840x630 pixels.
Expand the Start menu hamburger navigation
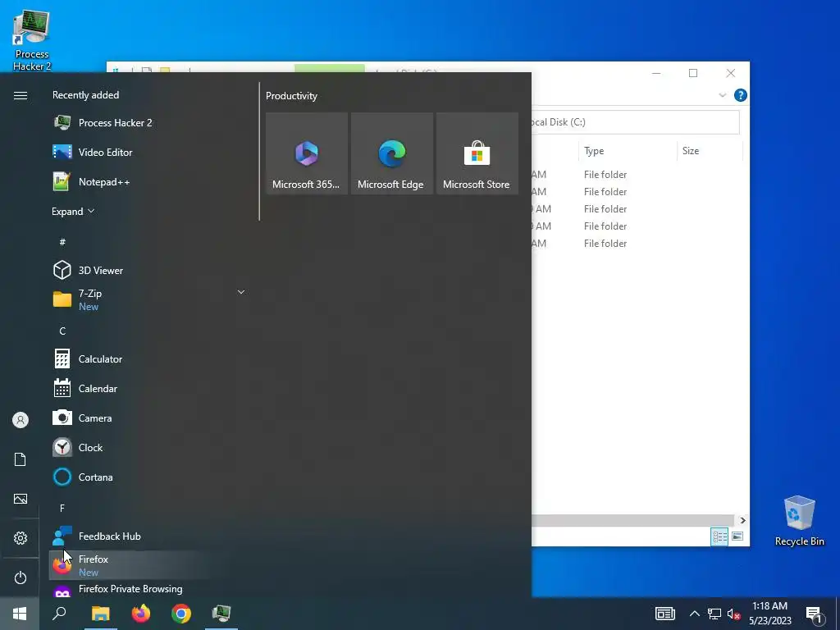21,95
